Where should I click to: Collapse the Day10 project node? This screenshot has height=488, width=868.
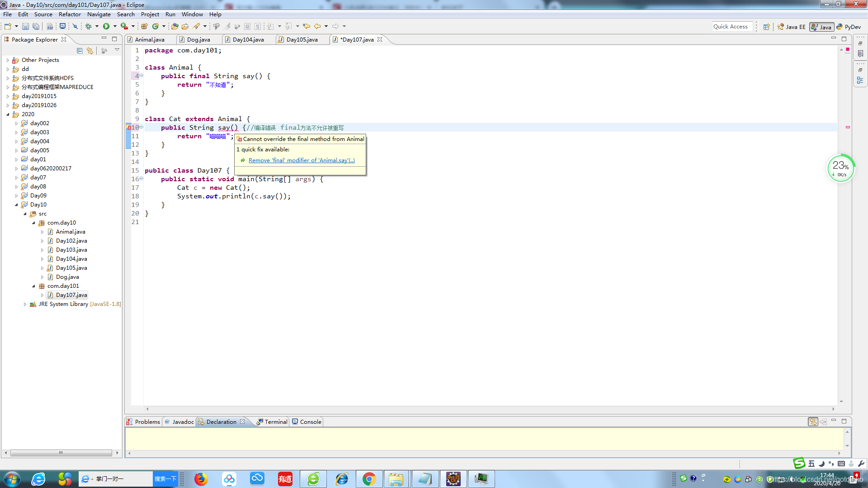(17, 205)
